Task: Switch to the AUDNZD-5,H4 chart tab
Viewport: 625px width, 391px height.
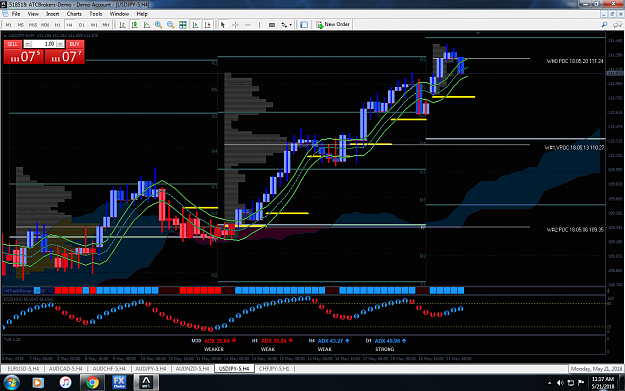Action: [x=192, y=369]
